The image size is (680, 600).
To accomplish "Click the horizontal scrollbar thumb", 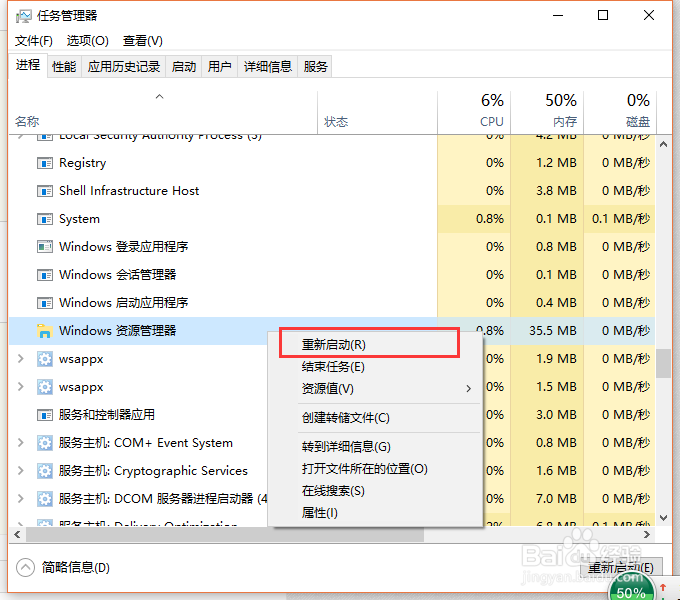I will click(x=225, y=535).
